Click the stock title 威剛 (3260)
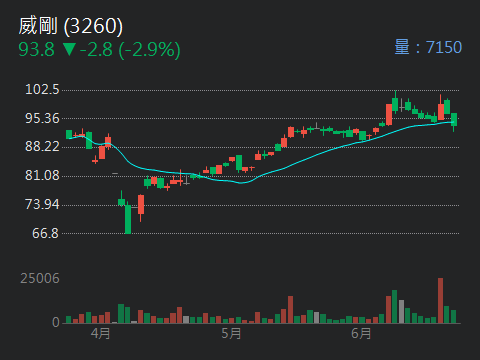The image size is (480, 360). click(x=71, y=26)
